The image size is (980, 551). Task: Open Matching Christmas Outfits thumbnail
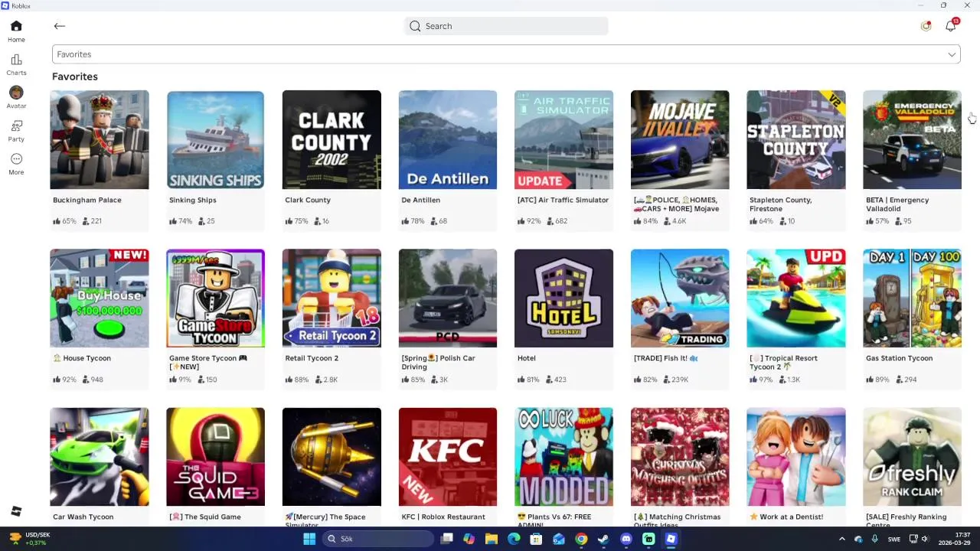(x=680, y=457)
